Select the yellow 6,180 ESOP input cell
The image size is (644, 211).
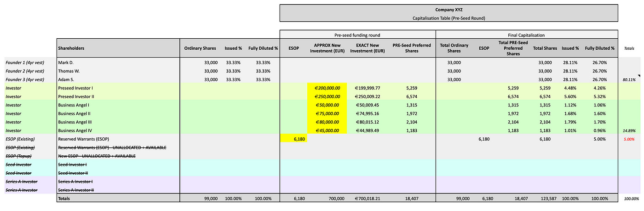point(293,139)
